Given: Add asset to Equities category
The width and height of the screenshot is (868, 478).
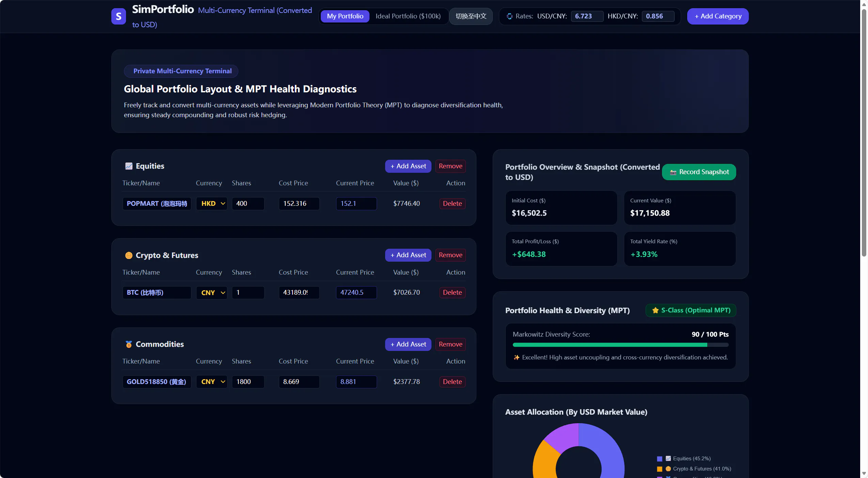Looking at the screenshot, I should tap(408, 166).
